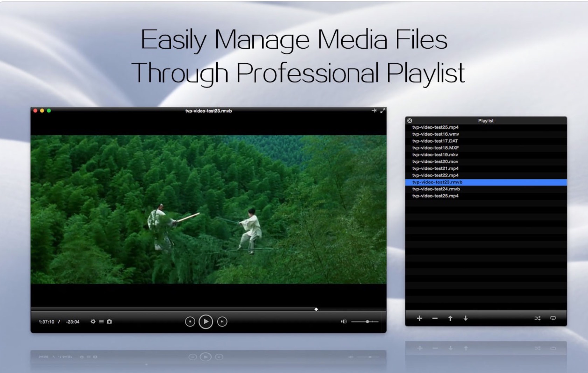The image size is (588, 373).
Task: Toggle the playlist using the list icon
Action: (x=101, y=322)
